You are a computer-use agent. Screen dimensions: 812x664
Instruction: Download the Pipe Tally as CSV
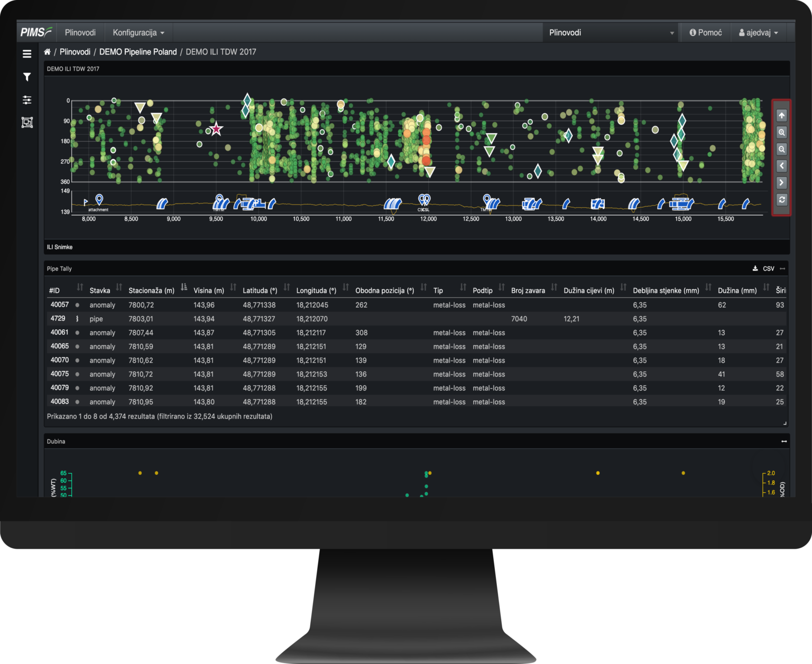(755, 269)
